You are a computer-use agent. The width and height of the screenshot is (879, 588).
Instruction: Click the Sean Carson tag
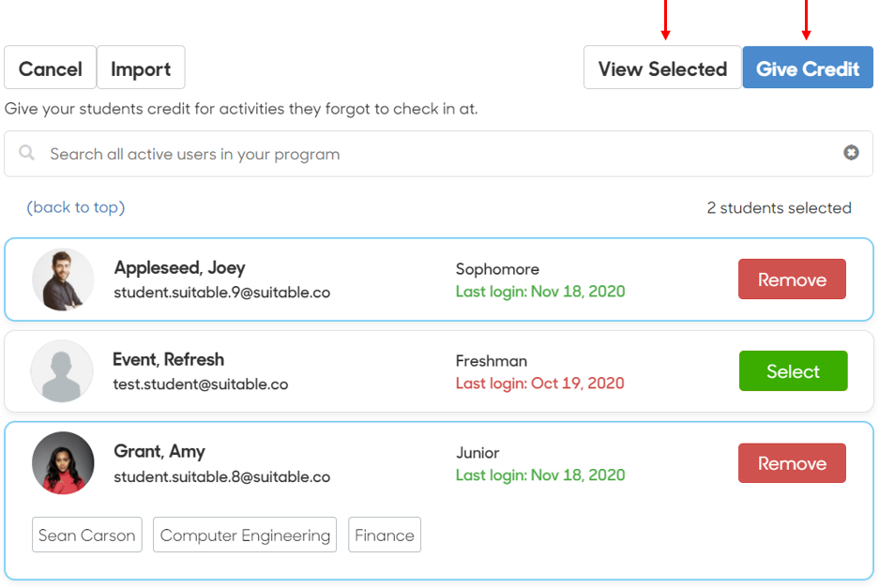(87, 535)
